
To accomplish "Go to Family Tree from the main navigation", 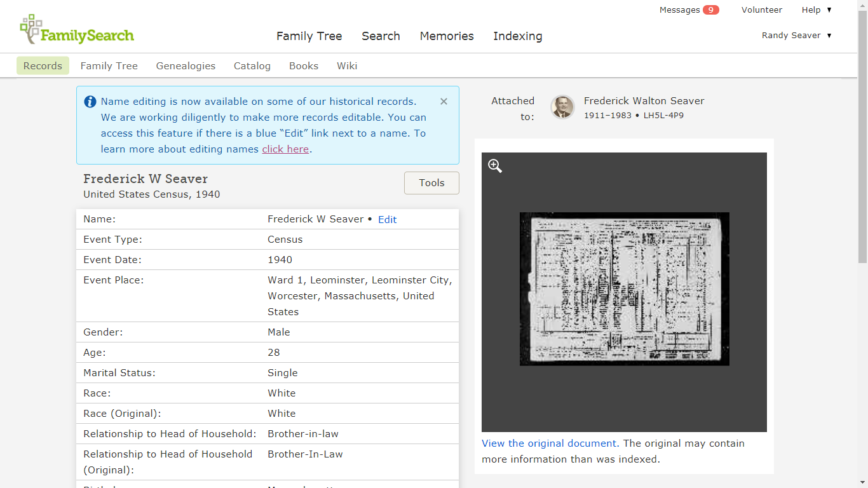I will coord(309,36).
